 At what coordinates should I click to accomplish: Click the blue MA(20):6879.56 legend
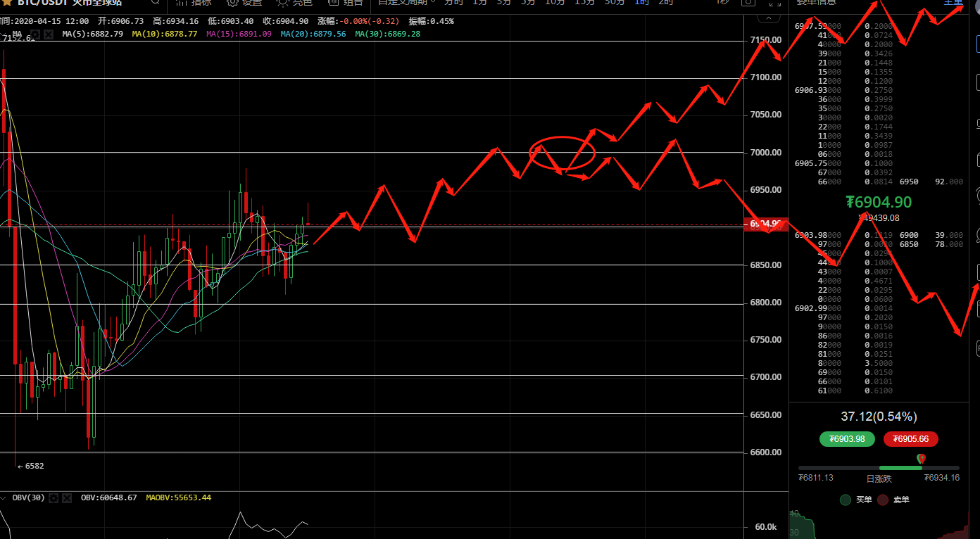tap(313, 34)
